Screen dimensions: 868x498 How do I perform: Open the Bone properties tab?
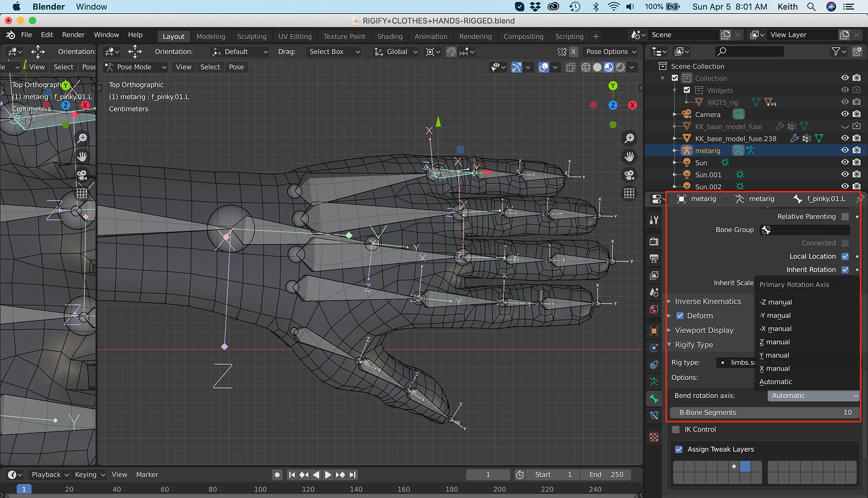coord(654,398)
